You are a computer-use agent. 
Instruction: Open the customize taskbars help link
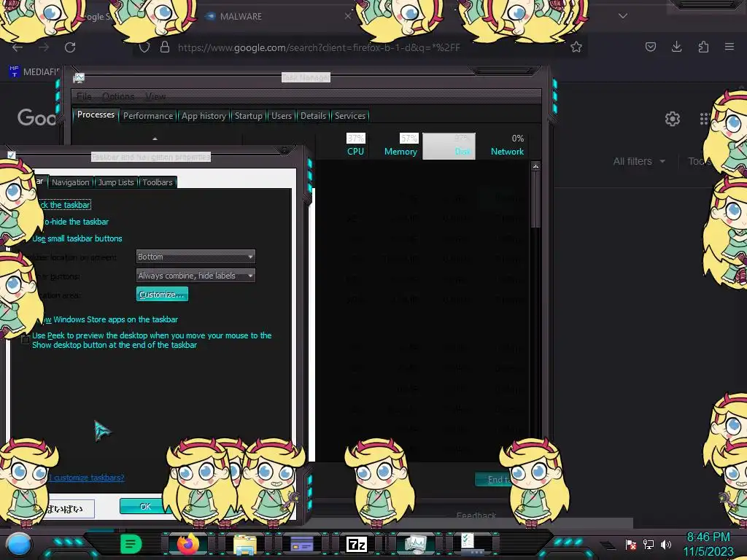(x=86, y=478)
